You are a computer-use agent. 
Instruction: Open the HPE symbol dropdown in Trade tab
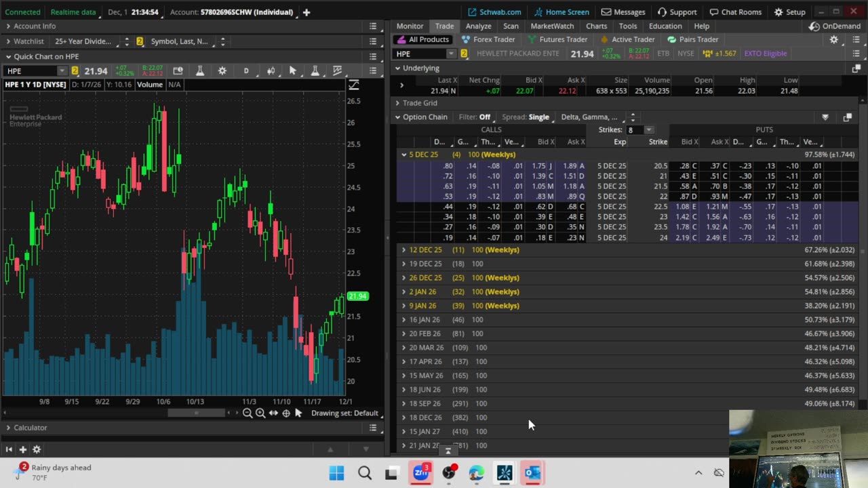tap(451, 54)
